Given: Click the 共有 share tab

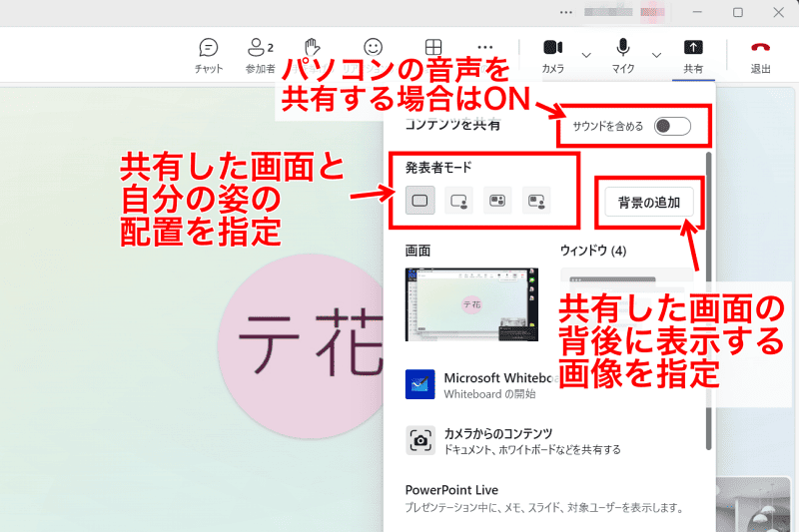Looking at the screenshot, I should pyautogui.click(x=692, y=55).
